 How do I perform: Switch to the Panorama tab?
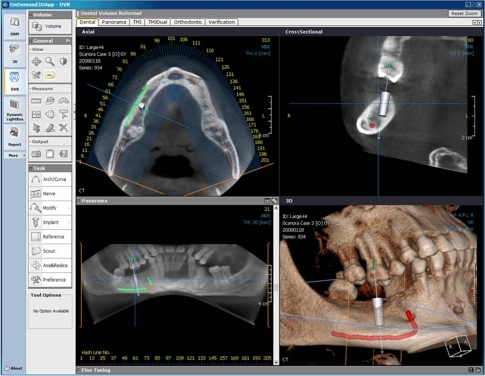[114, 22]
